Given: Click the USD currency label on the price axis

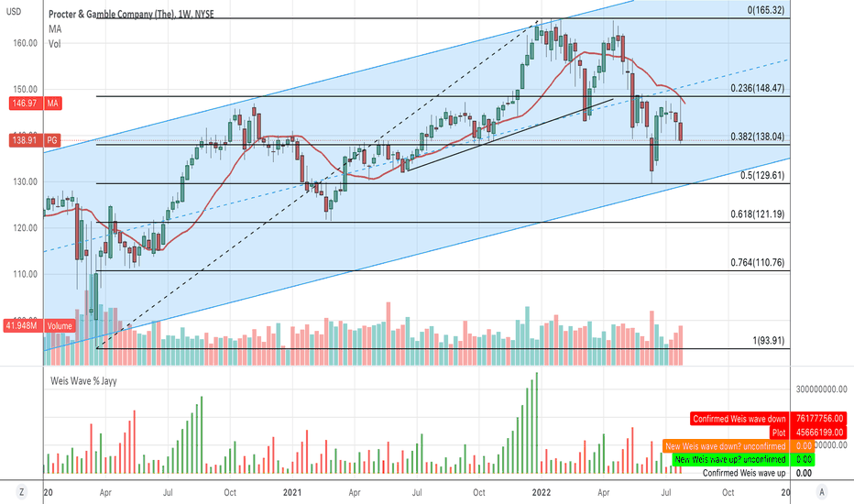Looking at the screenshot, I should click(x=14, y=11).
